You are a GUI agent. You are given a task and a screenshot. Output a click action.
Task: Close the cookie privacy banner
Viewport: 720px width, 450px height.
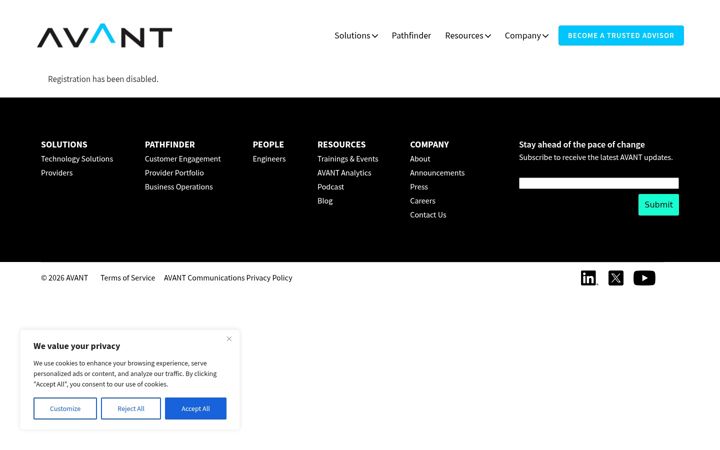click(229, 339)
